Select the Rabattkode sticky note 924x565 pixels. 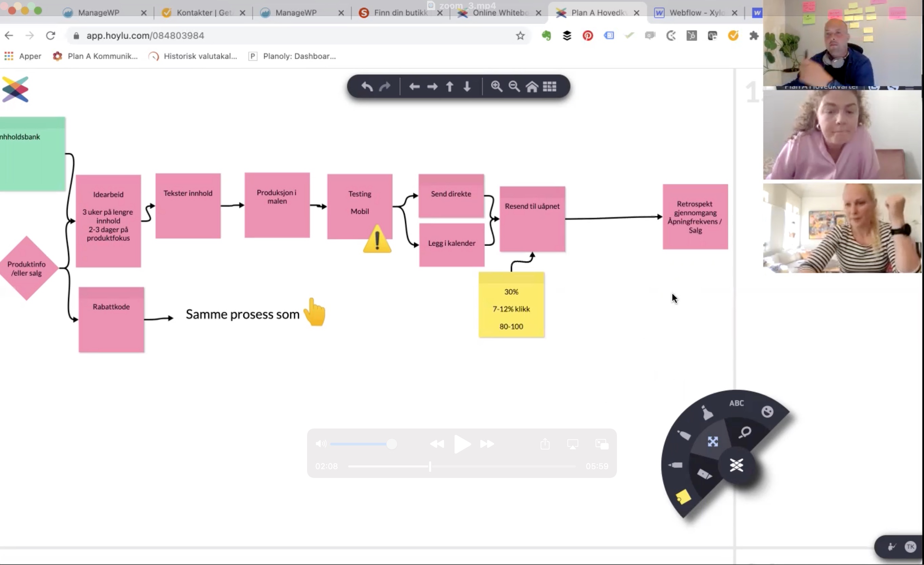(x=112, y=320)
